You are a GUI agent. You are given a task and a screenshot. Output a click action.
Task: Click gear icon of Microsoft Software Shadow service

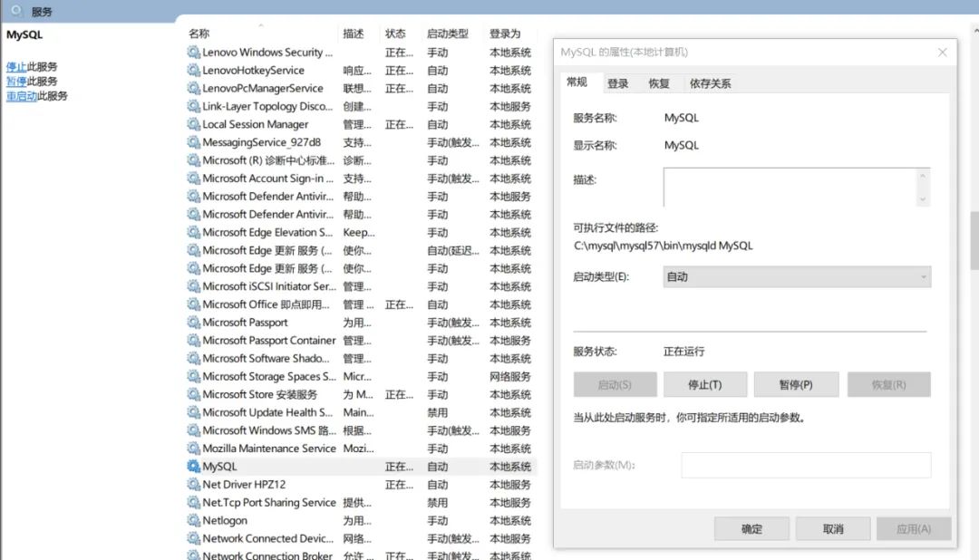pos(194,359)
